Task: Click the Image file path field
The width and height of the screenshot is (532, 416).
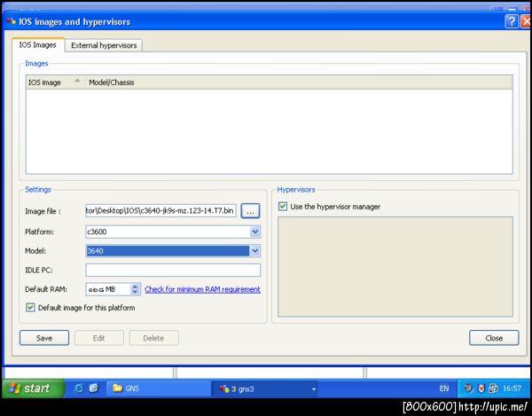Action: pyautogui.click(x=160, y=211)
